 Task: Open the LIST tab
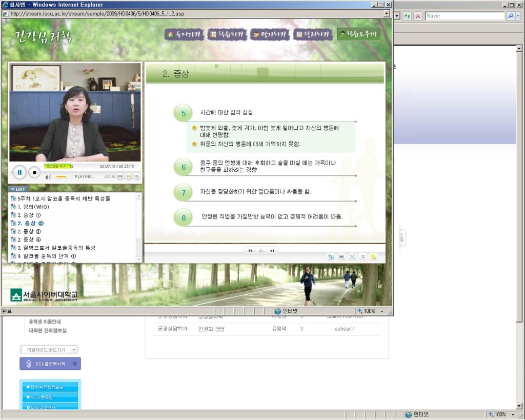[x=18, y=189]
